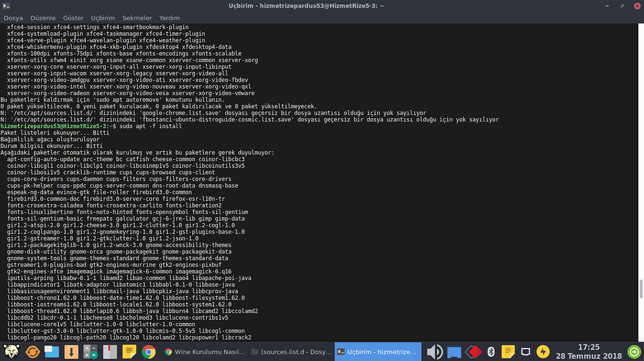Image resolution: width=644 pixels, height=361 pixels.
Task: Open the Sekmeler menu
Action: coord(138,17)
